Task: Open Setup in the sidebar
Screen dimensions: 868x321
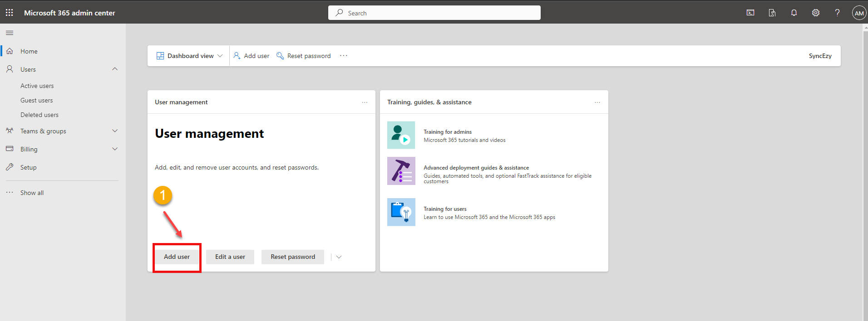Action: coord(29,167)
